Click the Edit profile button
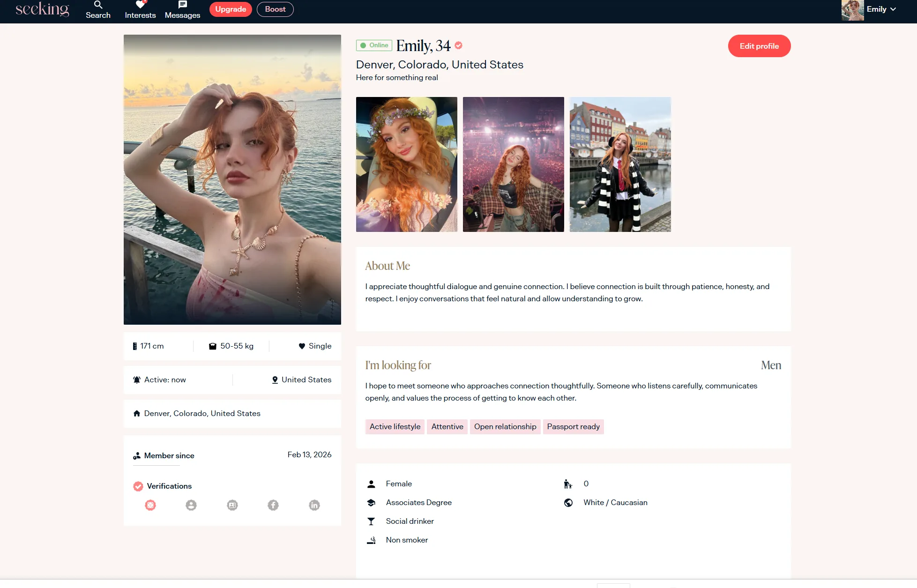The width and height of the screenshot is (917, 588). click(x=759, y=46)
